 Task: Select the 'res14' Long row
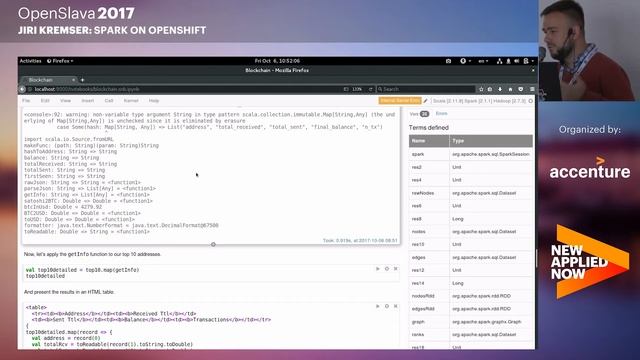(471, 283)
